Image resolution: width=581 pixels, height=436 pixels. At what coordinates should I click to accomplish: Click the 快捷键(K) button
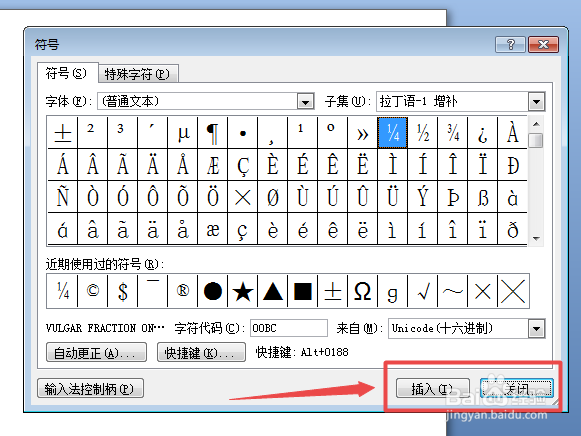[x=201, y=352]
